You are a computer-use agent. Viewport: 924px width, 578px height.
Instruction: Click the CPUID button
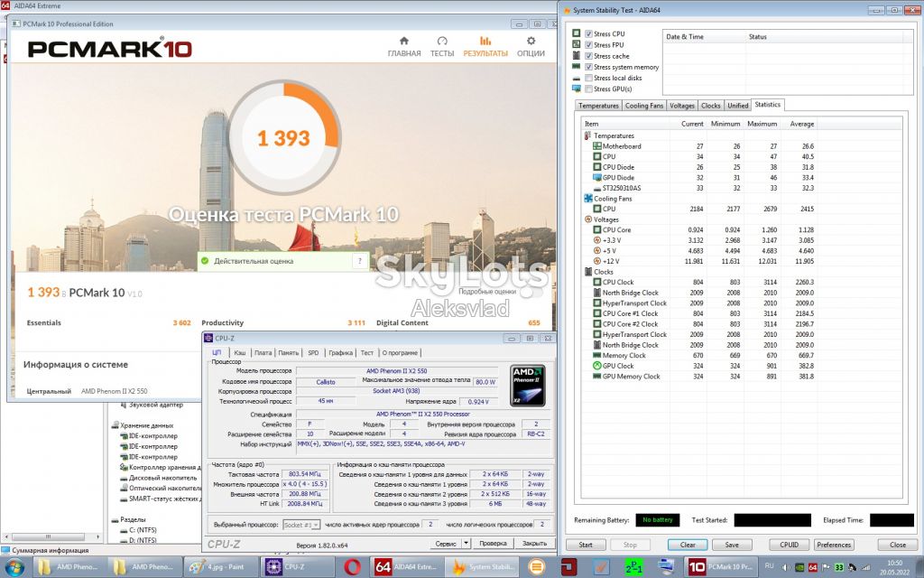point(789,545)
